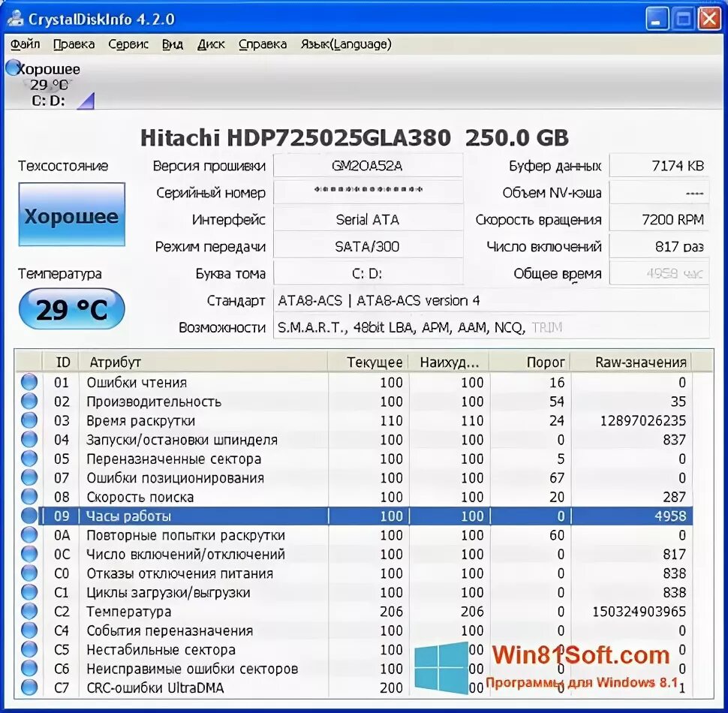
Task: Click the status icon for 03 Время раскрутки
Action: coord(29,420)
